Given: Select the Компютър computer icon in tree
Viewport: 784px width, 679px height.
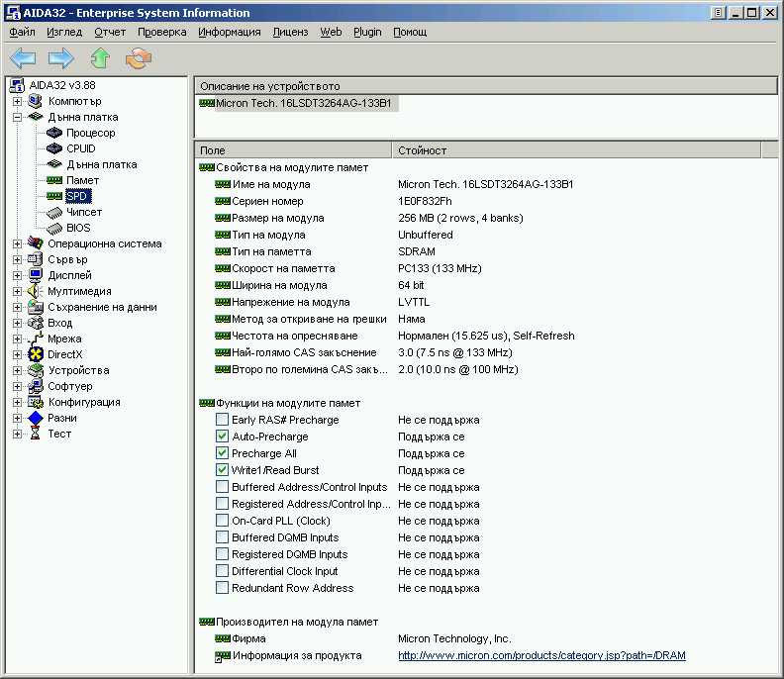Looking at the screenshot, I should [x=35, y=101].
